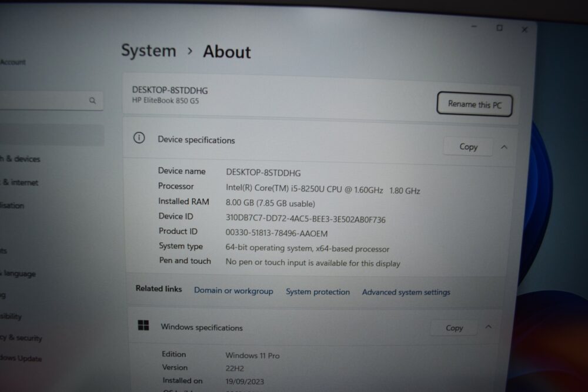Click the Windows specifications section title

(202, 327)
